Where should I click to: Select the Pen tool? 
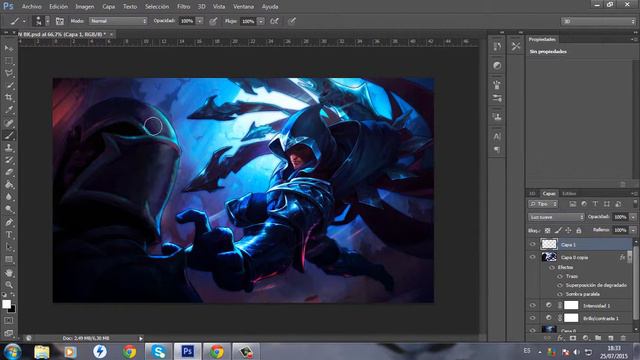coord(9,222)
